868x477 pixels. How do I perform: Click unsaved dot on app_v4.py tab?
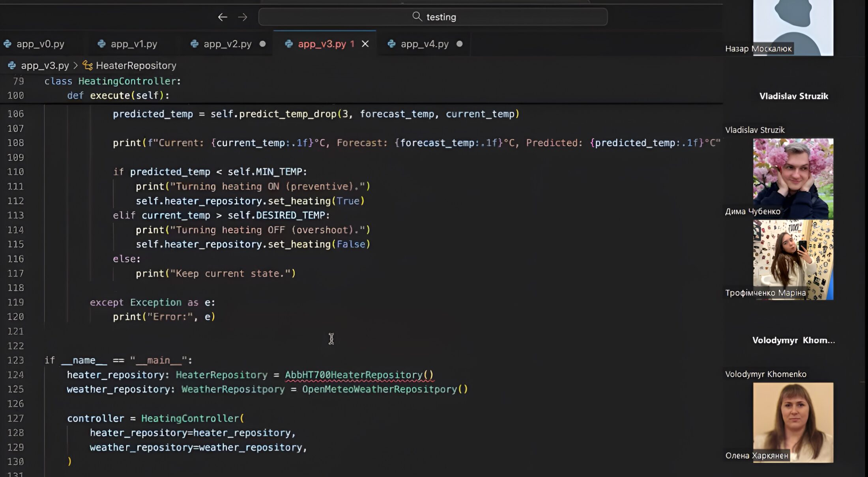pyautogui.click(x=460, y=44)
